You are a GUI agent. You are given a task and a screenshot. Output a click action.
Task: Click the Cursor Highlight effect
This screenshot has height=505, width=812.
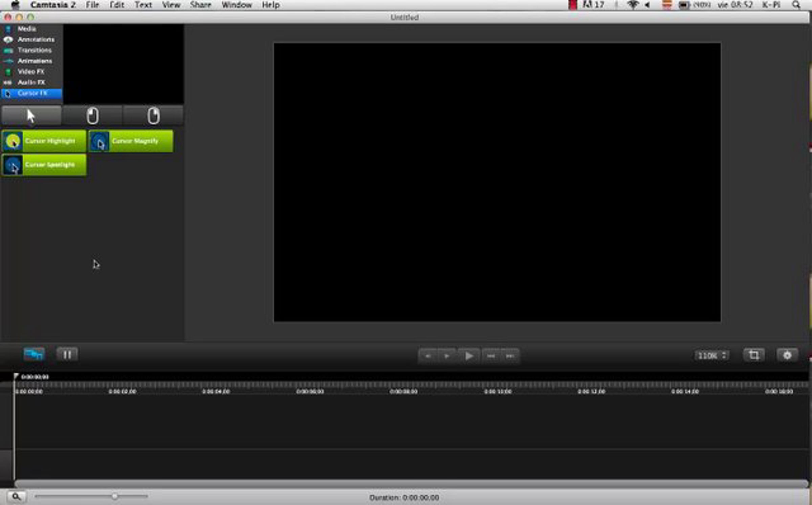point(44,141)
